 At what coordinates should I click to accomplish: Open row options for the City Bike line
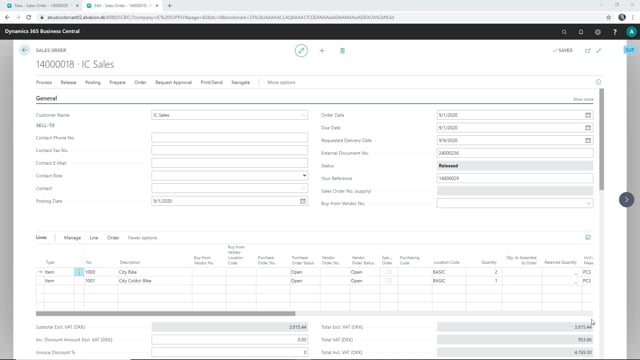(79, 272)
